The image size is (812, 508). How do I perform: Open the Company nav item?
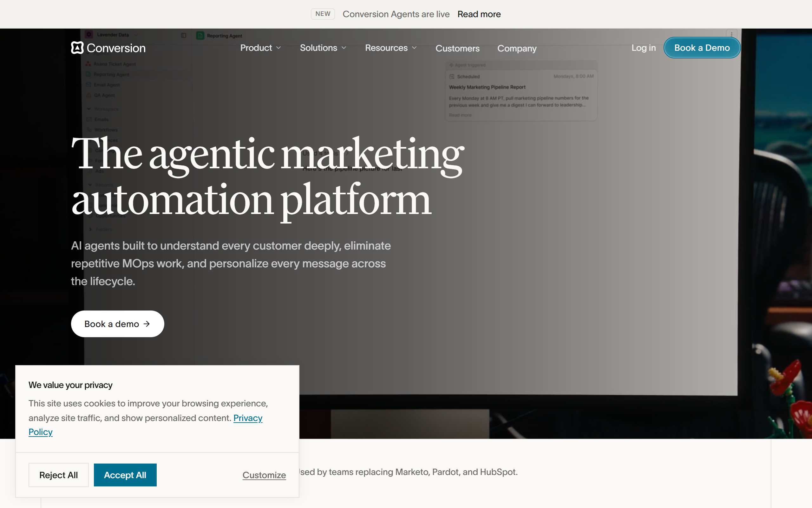tap(517, 48)
